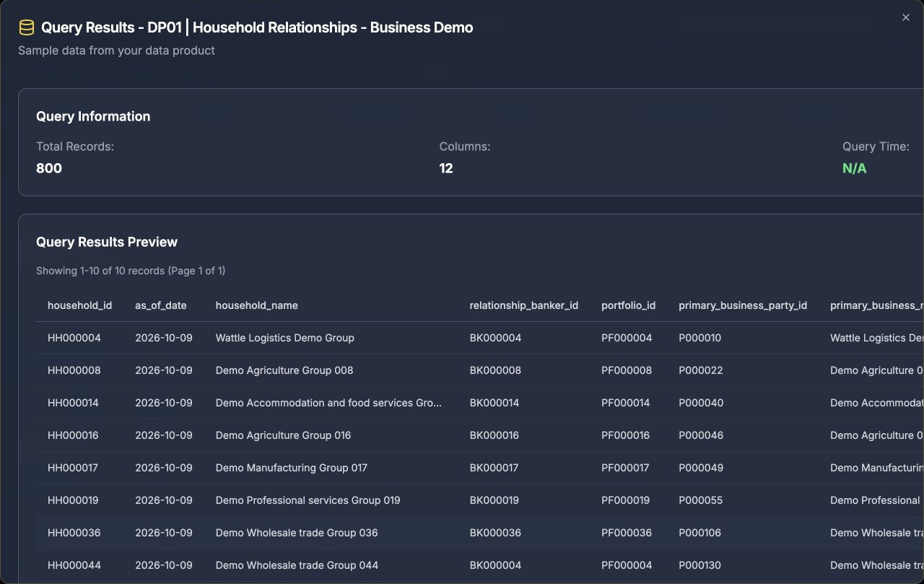Image resolution: width=924 pixels, height=584 pixels.
Task: Select the primary_business_party_id column header
Action: click(743, 305)
